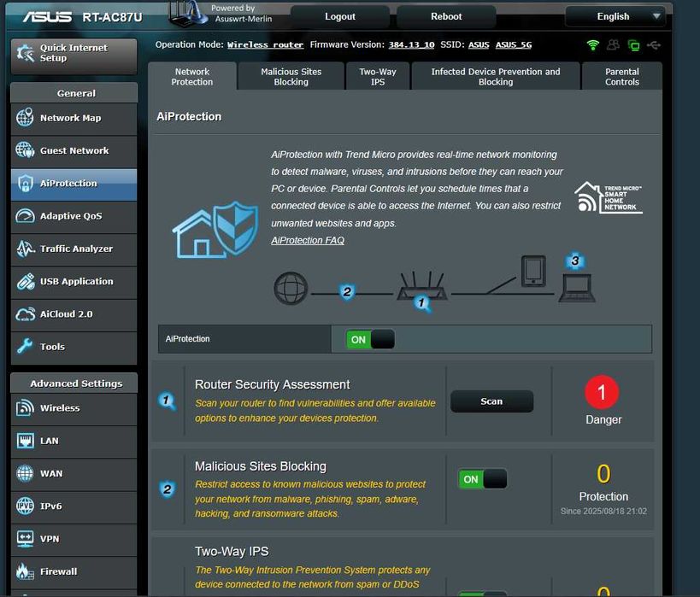Open Quick Internet Setup wizard icon
The height and width of the screenshot is (597, 700).
[x=25, y=53]
